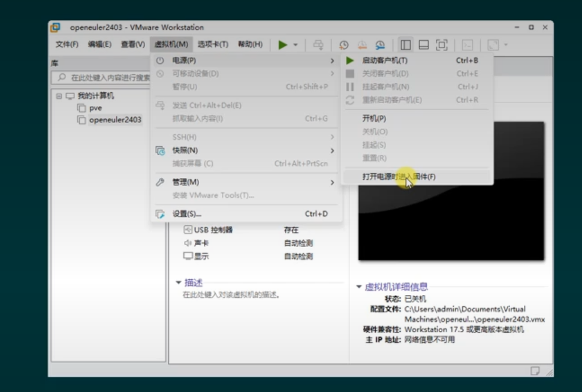Select 开机(P) in the power submenu
Image resolution: width=582 pixels, height=392 pixels.
[x=417, y=118]
